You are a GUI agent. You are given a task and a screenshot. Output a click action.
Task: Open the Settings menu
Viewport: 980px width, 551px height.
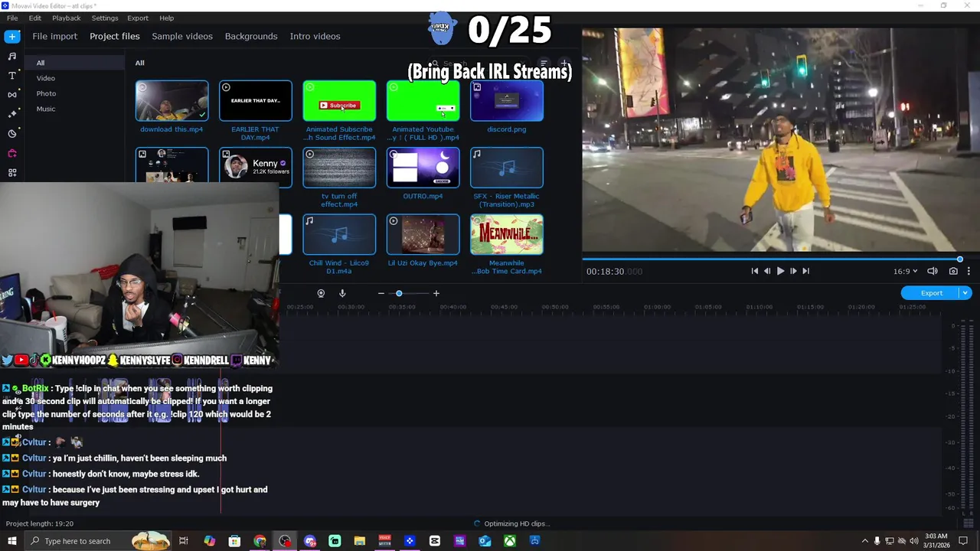pos(105,18)
